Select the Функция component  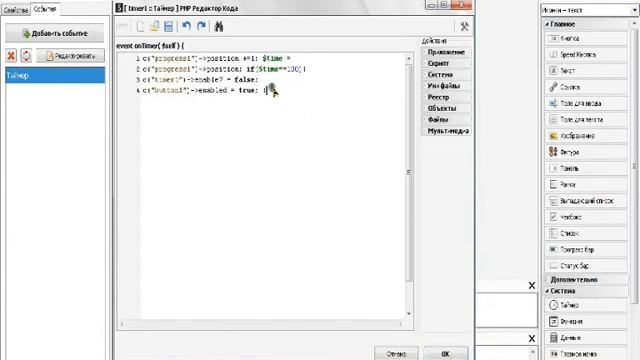pos(586,322)
